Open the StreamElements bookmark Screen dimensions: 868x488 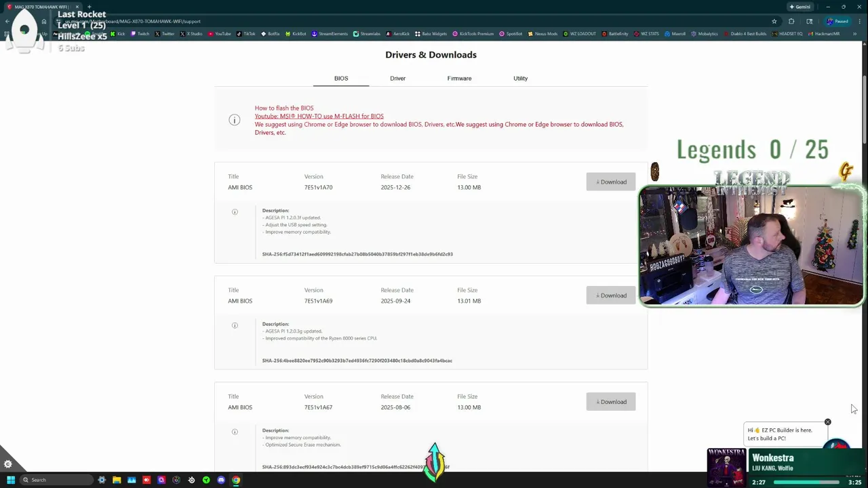pyautogui.click(x=330, y=34)
